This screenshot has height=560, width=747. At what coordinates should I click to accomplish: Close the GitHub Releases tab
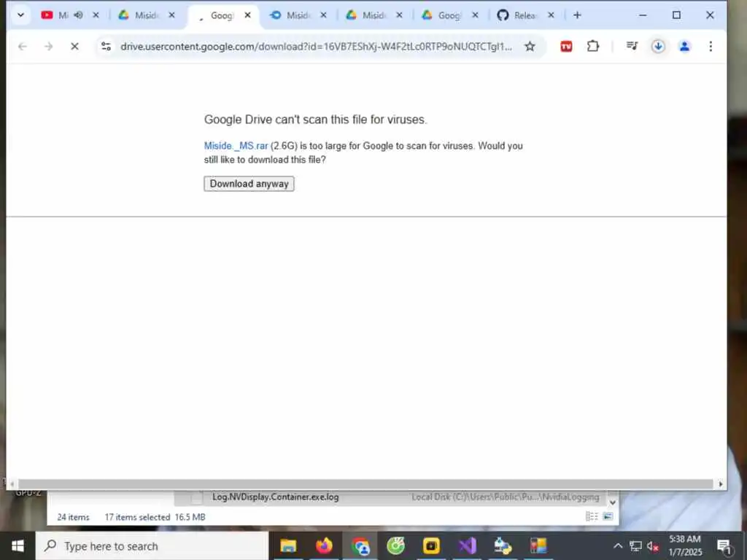(x=551, y=15)
